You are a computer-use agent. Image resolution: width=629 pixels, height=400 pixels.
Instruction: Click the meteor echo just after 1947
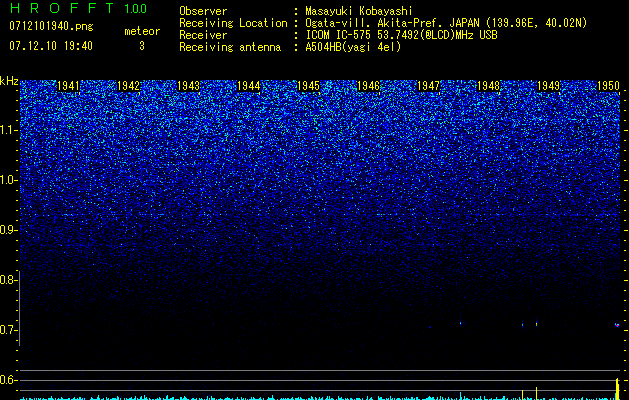tap(461, 323)
